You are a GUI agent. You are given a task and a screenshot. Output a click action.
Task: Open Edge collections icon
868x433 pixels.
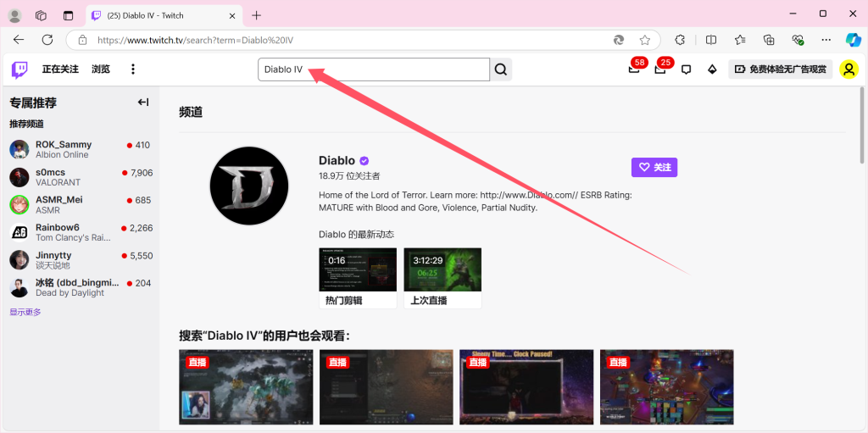[x=768, y=40]
